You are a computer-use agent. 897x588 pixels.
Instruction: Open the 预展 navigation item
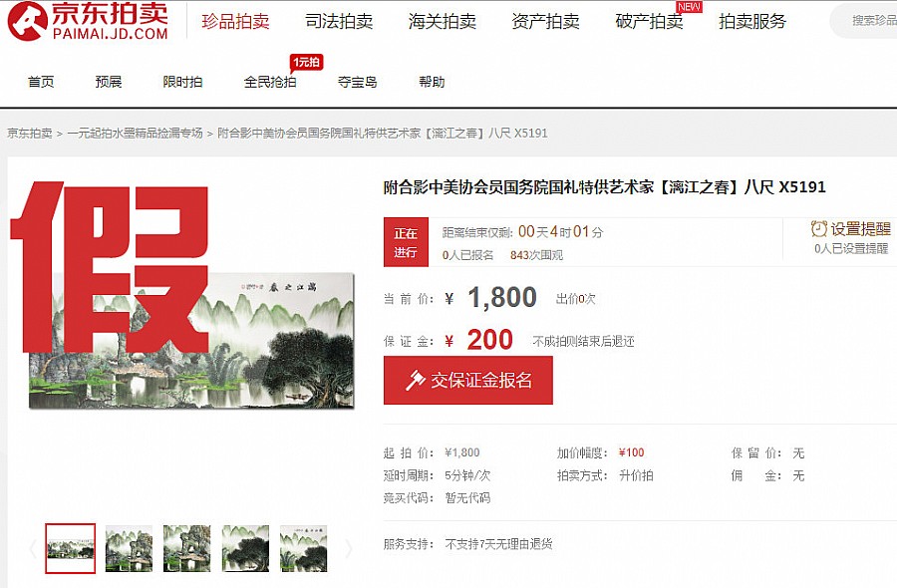(109, 82)
